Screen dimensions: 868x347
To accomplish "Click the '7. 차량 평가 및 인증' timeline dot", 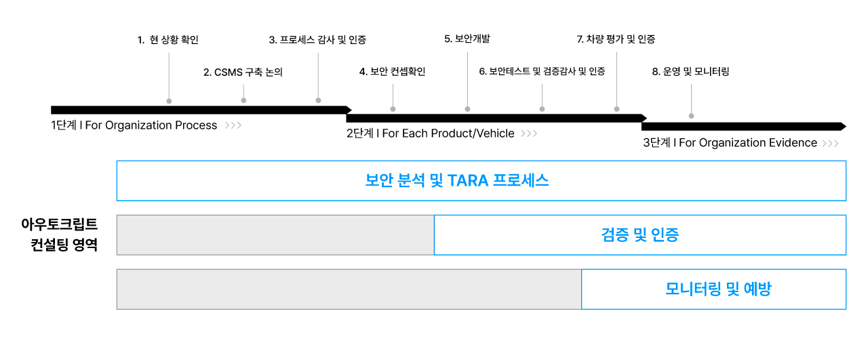I will tap(616, 108).
